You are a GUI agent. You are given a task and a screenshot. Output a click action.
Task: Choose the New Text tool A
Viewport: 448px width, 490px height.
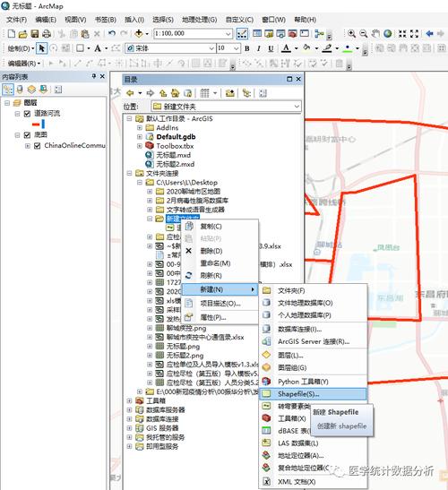(98, 48)
